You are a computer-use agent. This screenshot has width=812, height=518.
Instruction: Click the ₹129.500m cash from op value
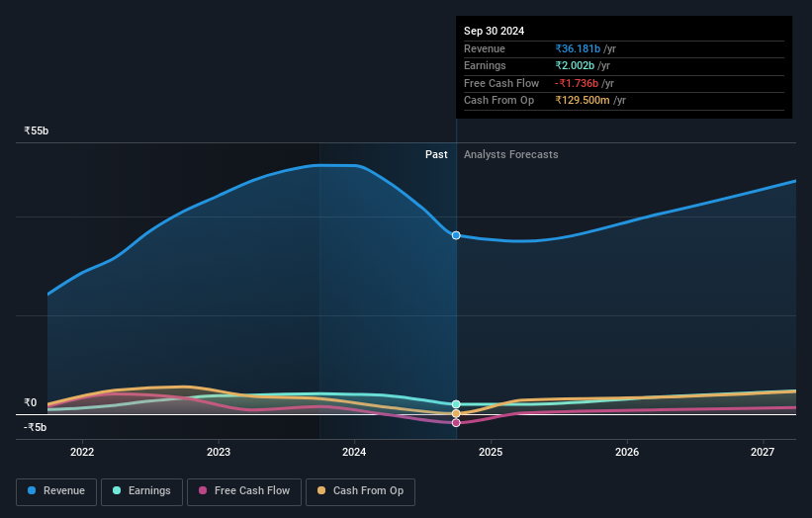(583, 101)
